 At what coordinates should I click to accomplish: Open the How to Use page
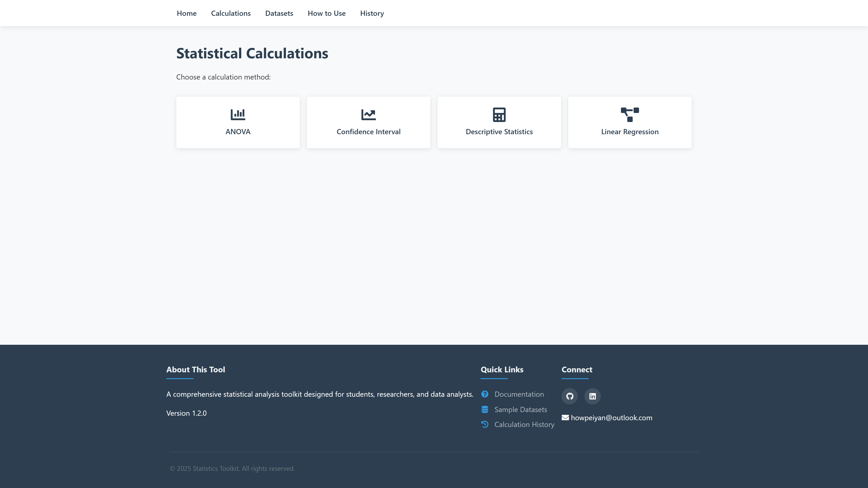pyautogui.click(x=326, y=13)
